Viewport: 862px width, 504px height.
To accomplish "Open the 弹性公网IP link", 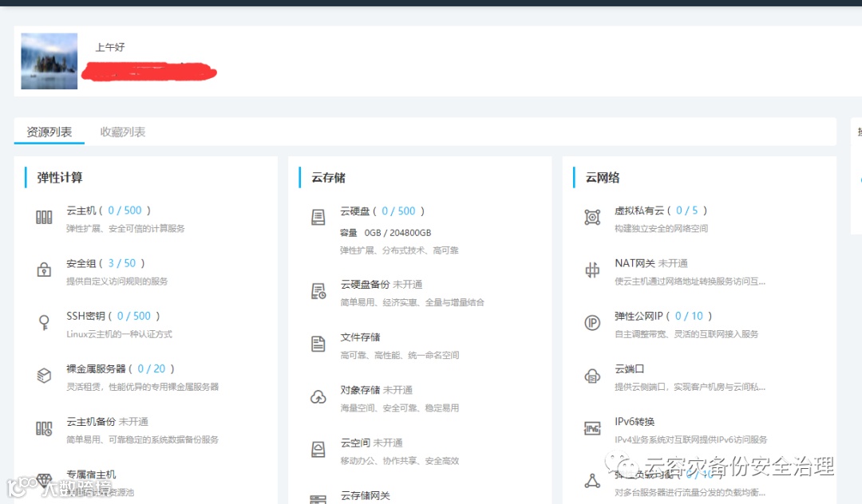I will pyautogui.click(x=639, y=316).
